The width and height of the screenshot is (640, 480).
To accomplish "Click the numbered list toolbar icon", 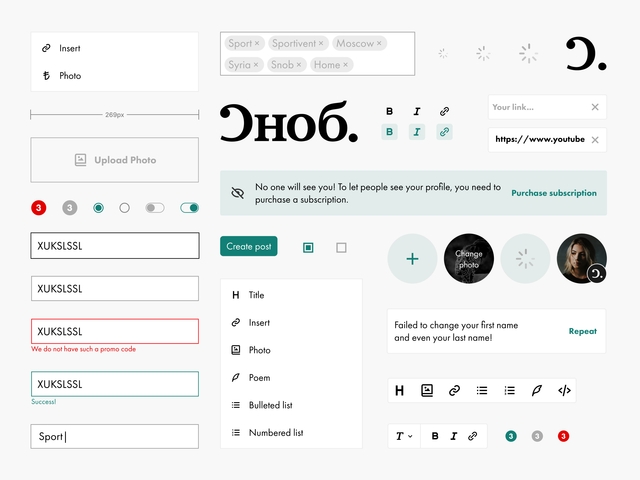I will 509,391.
